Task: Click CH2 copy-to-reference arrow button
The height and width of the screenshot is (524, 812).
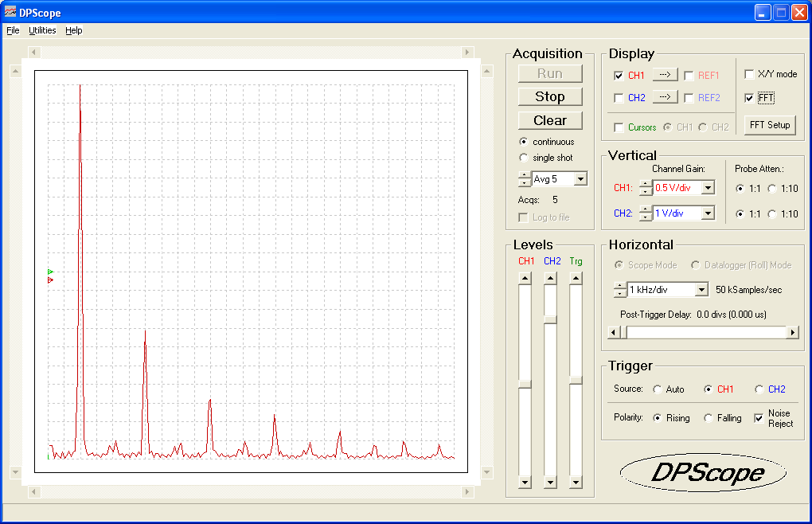Action: pos(666,97)
